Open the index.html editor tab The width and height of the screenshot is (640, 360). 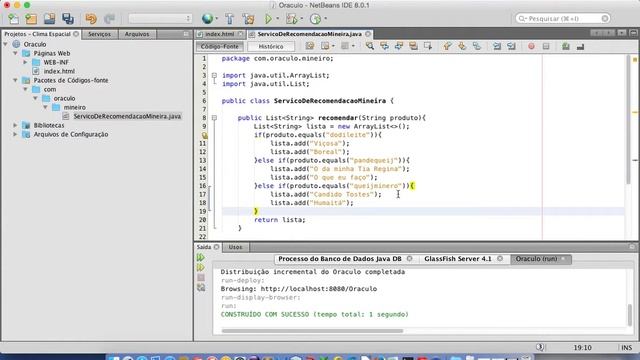click(x=220, y=34)
